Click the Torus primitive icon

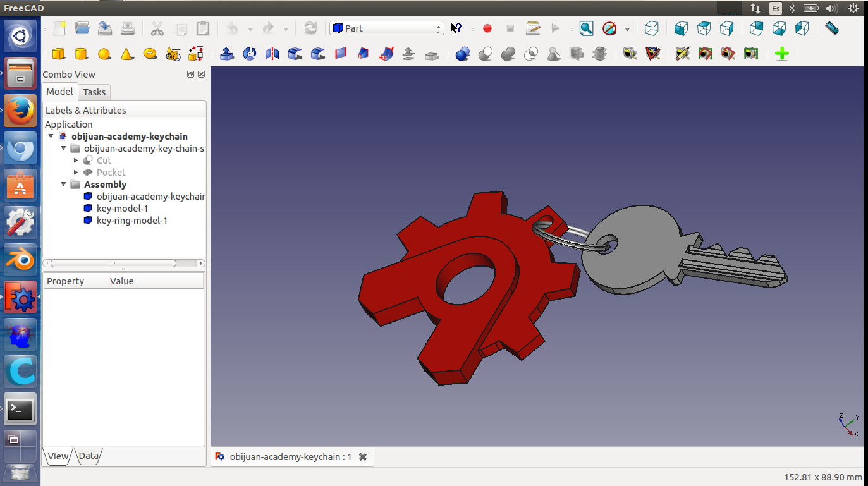click(x=150, y=54)
